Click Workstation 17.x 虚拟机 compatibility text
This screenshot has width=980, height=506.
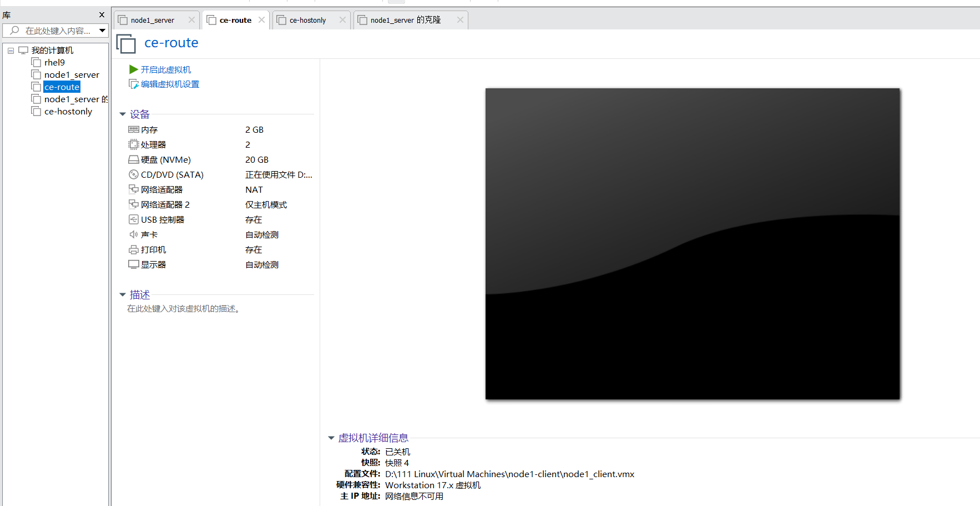coord(433,485)
